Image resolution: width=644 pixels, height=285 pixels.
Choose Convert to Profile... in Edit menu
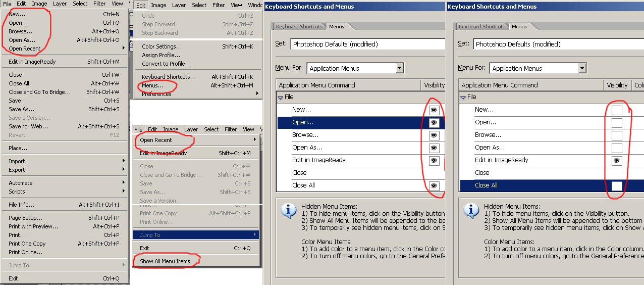[198, 64]
